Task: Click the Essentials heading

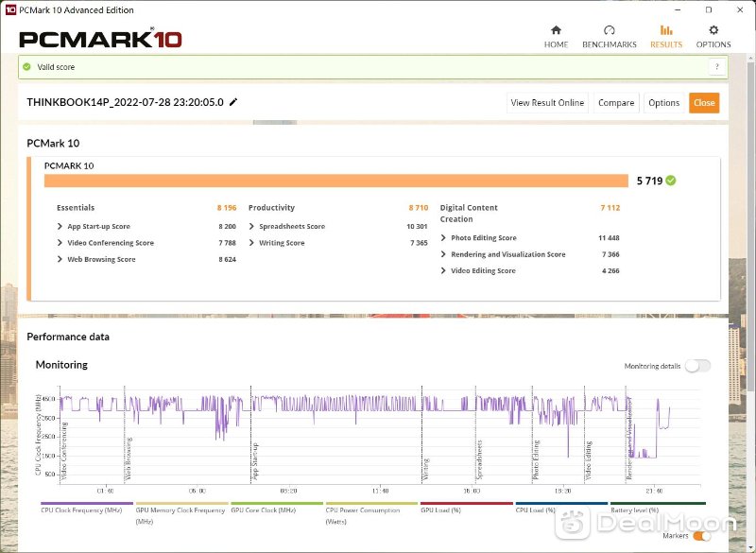Action: click(x=76, y=207)
